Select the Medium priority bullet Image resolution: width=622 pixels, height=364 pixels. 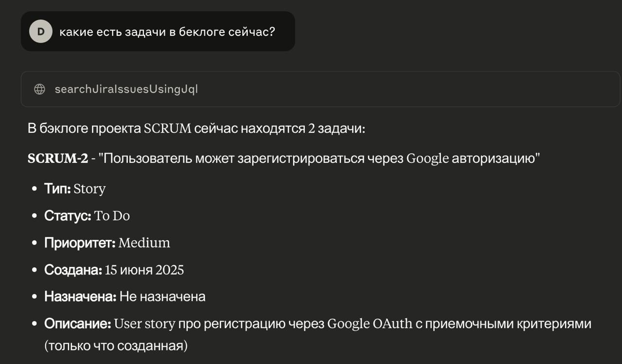143,243
